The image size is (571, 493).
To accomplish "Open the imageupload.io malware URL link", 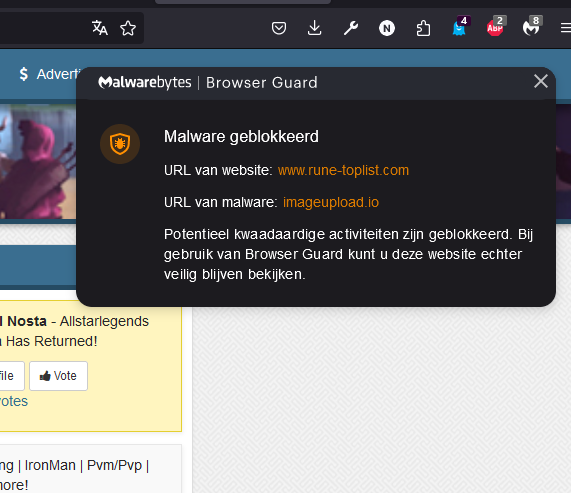I will (x=331, y=202).
